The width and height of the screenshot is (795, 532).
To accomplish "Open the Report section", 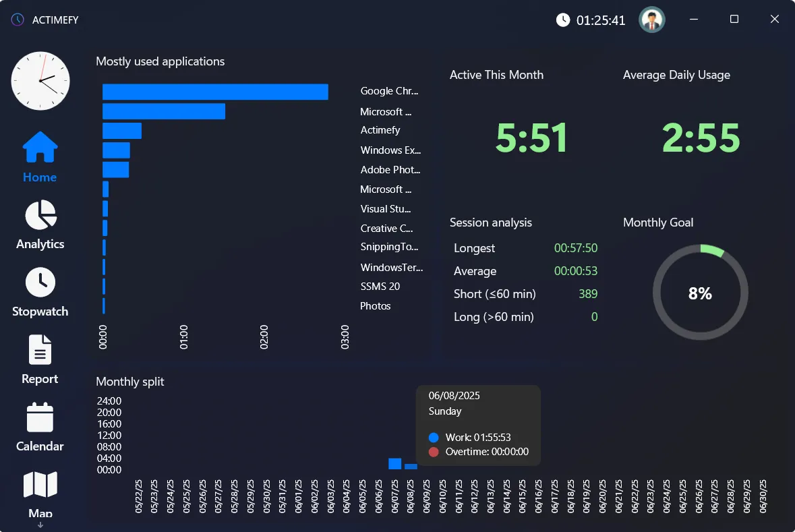I will [39, 357].
